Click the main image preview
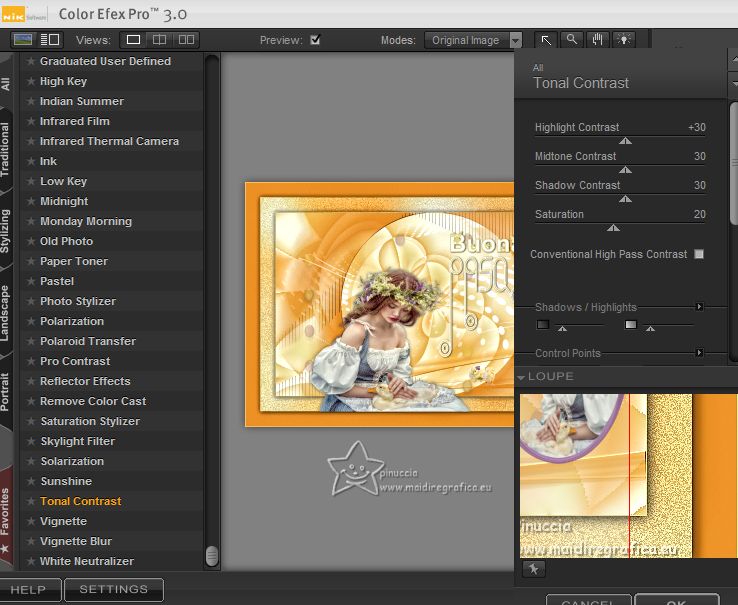The height and width of the screenshot is (605, 738). pyautogui.click(x=379, y=304)
